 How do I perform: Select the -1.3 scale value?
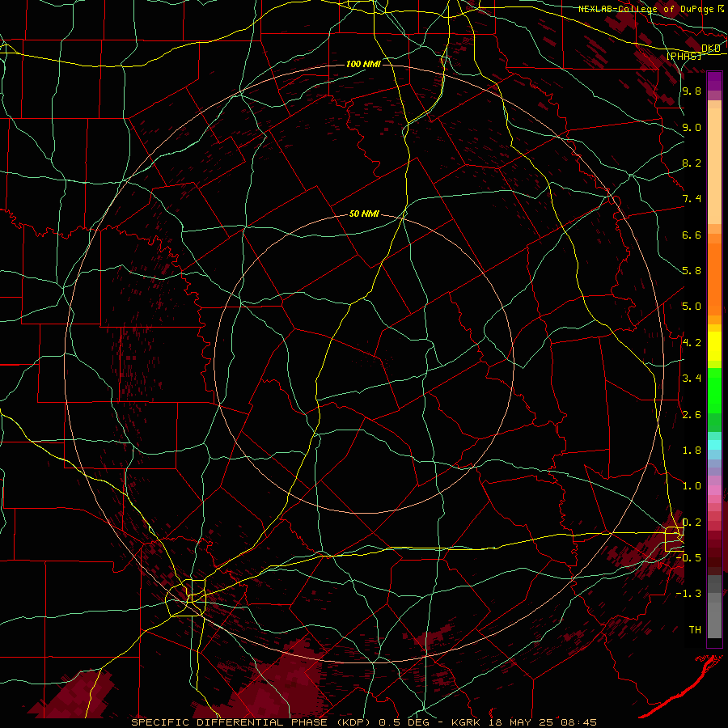688,594
